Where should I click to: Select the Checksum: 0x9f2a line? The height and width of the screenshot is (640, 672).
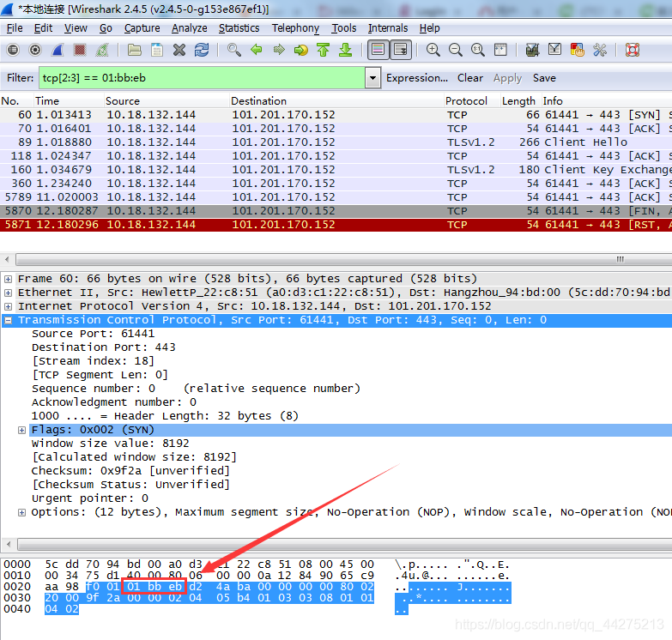130,471
